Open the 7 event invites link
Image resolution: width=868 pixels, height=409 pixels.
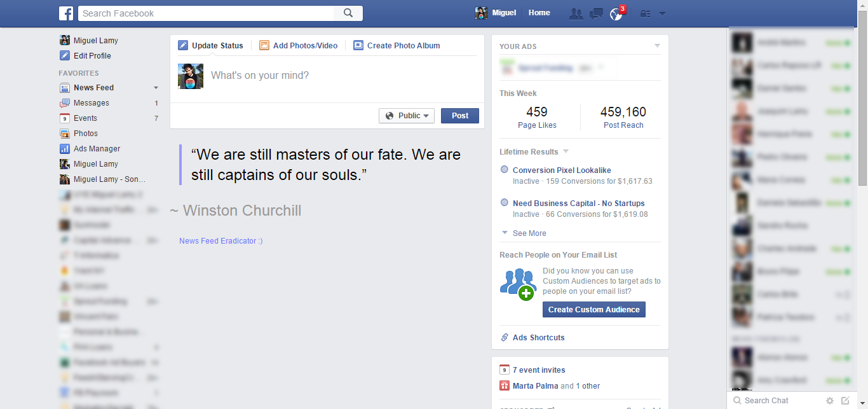[x=539, y=370]
